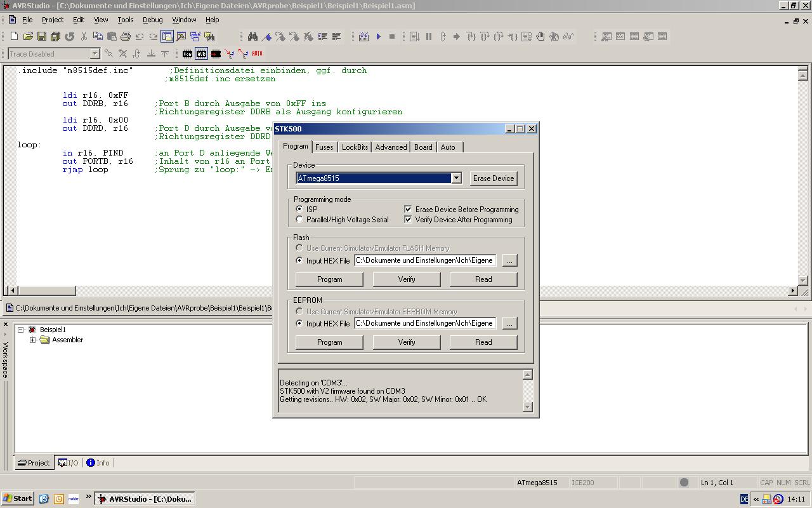The height and width of the screenshot is (508, 812).
Task: Click the Copy toolbar icon
Action: click(98, 36)
